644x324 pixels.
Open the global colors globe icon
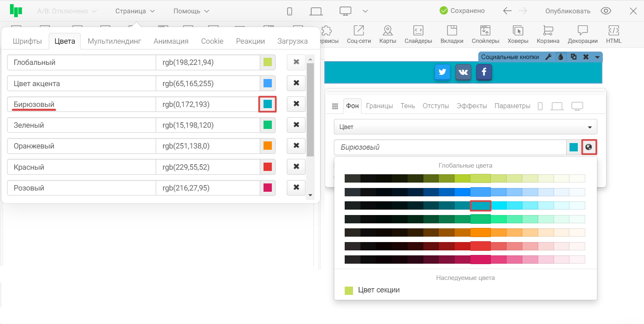tap(589, 147)
